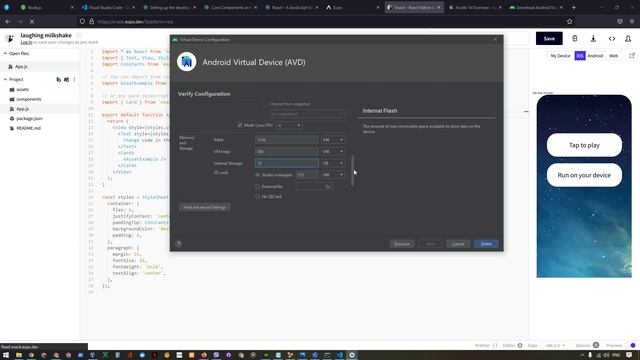Open the RAM unit dropdown
Screen dimensions: 640x360
click(332, 140)
